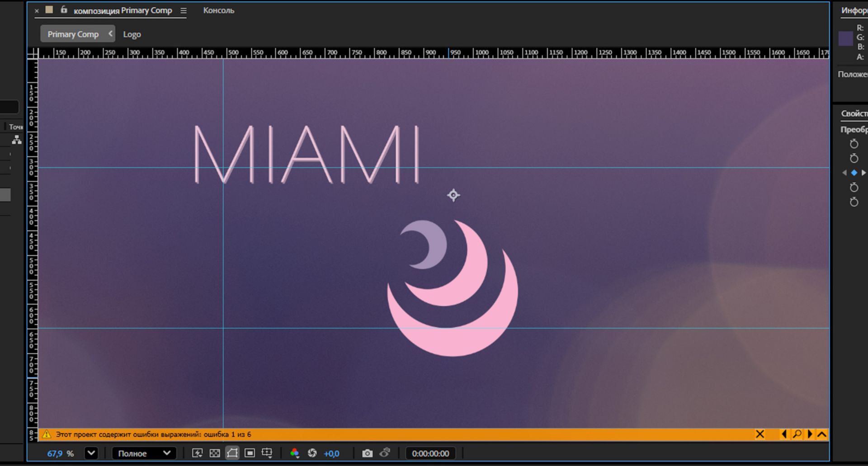Viewport: 868px width, 466px height.
Task: Close the Primary Comp composition tab
Action: pyautogui.click(x=37, y=10)
